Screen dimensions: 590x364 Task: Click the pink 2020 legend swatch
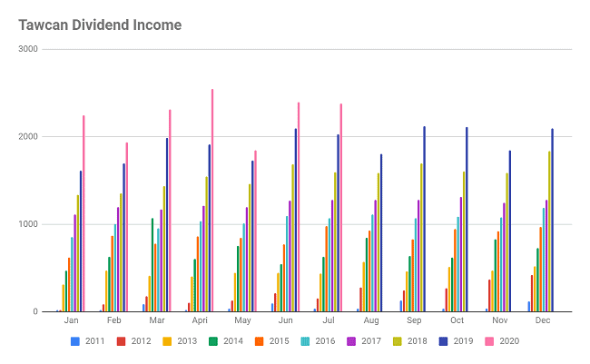pos(491,342)
